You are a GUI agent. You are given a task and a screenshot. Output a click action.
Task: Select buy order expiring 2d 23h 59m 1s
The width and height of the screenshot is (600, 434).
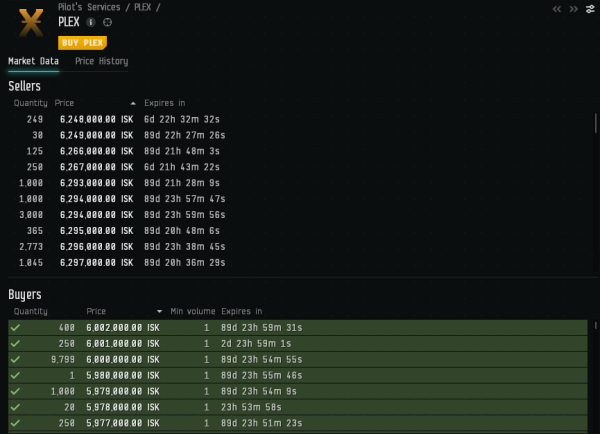click(x=298, y=344)
